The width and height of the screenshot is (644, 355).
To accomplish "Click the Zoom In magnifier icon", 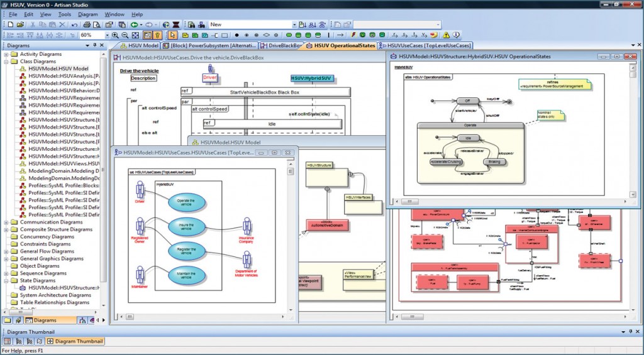I will (x=115, y=35).
